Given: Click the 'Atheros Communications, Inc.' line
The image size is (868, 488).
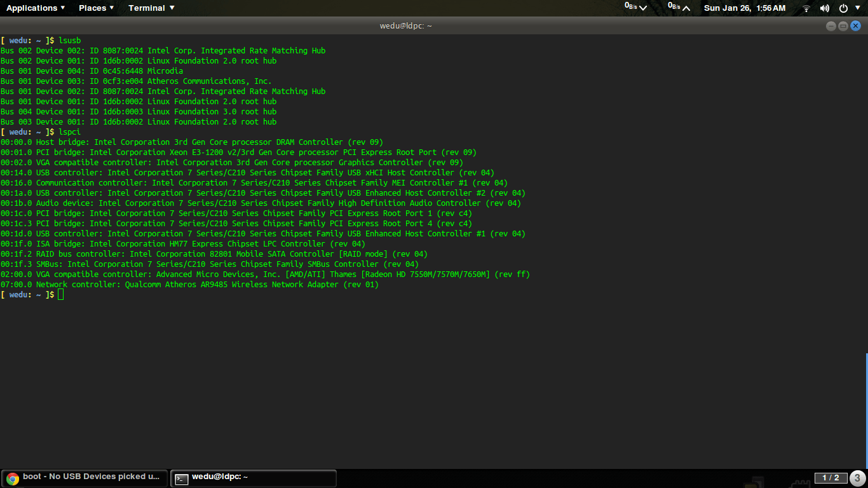Looking at the screenshot, I should (x=136, y=81).
